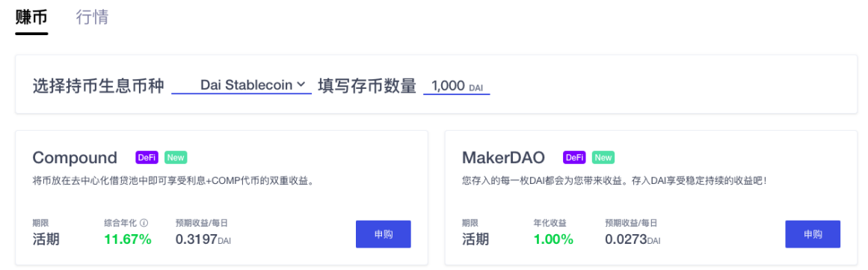868x270 pixels.
Task: Click 申购 on the Compound card
Action: (383, 234)
